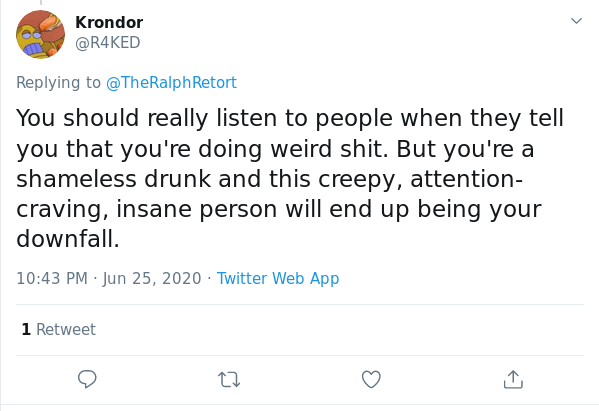Viewport: 599px width, 411px height.
Task: Select the Jun 25, 2020 date
Action: (152, 278)
